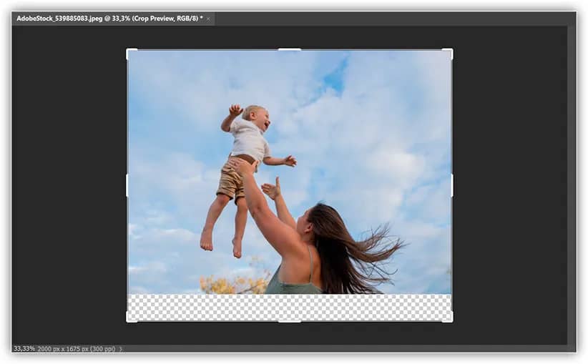Click the top-center crop edge handle

click(x=289, y=49)
